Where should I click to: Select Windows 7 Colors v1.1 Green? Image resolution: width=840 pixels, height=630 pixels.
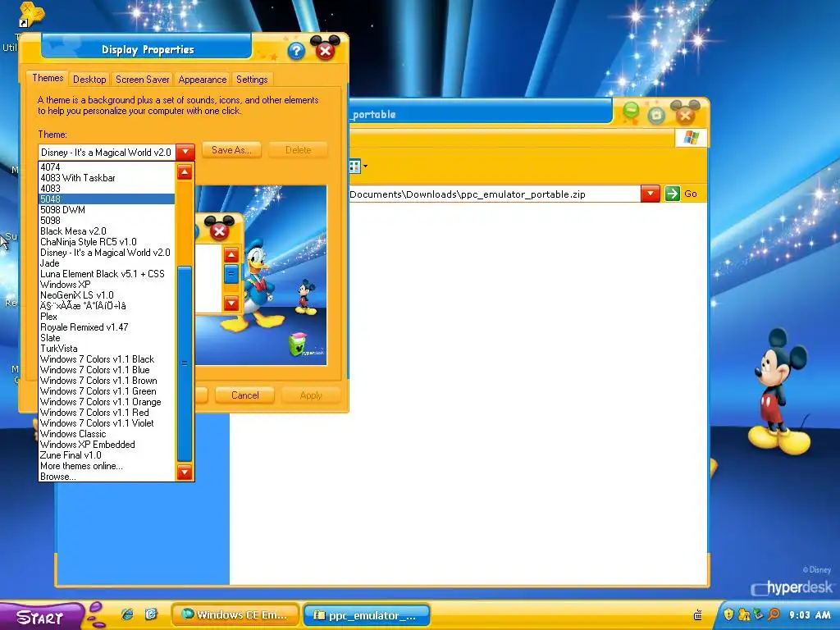[x=107, y=391]
